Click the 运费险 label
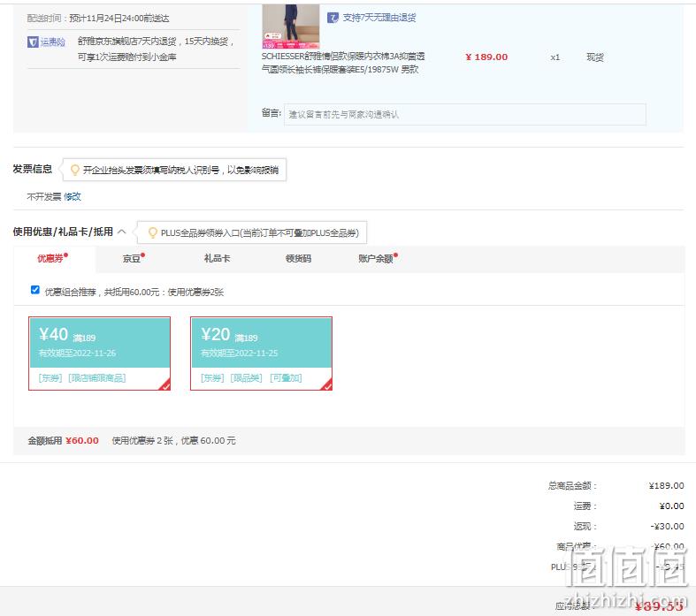Screen dimensions: 696x616 (53, 42)
